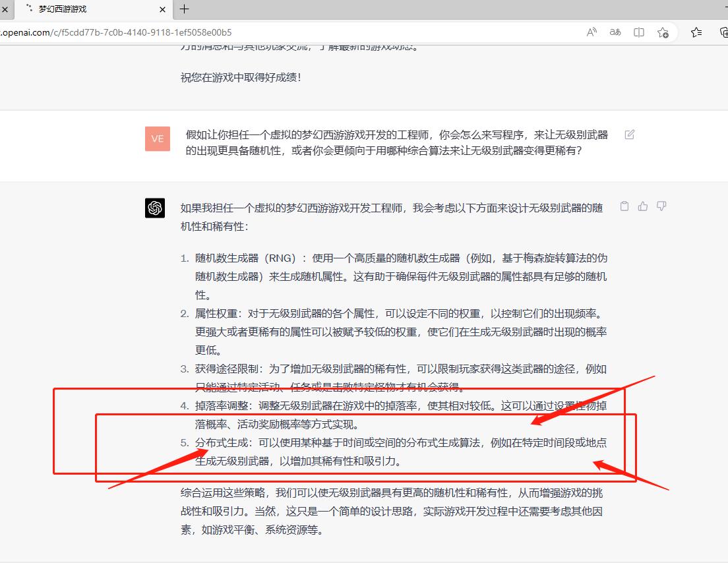Give a thumbs down on the response
Image resolution: width=728 pixels, height=563 pixels.
(661, 206)
